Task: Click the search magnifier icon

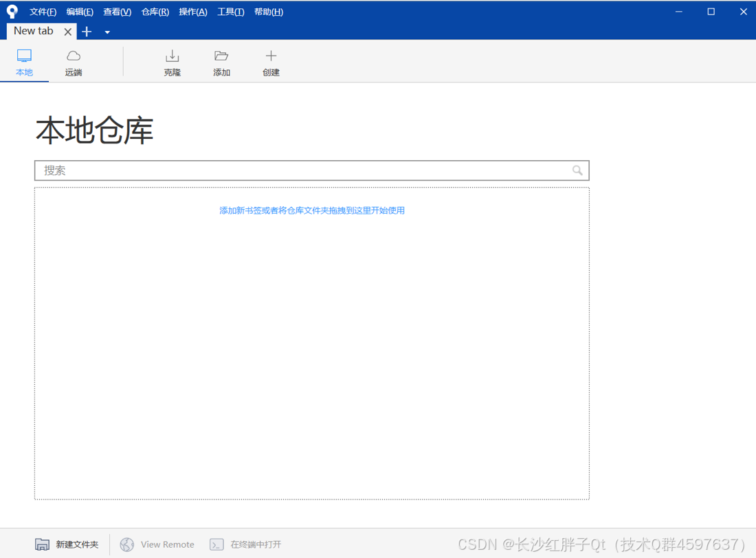Action: [577, 170]
